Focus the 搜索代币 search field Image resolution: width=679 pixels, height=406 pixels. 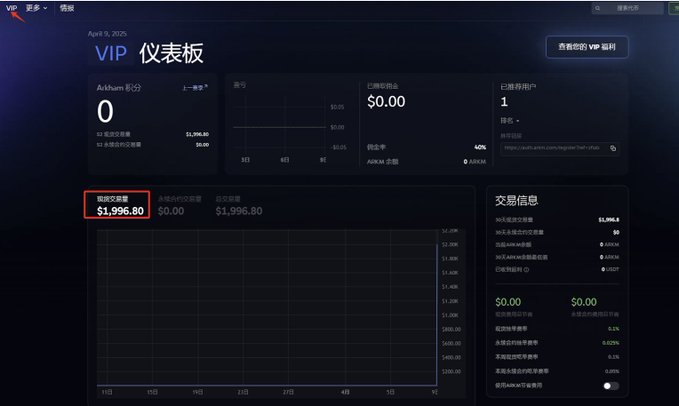627,8
